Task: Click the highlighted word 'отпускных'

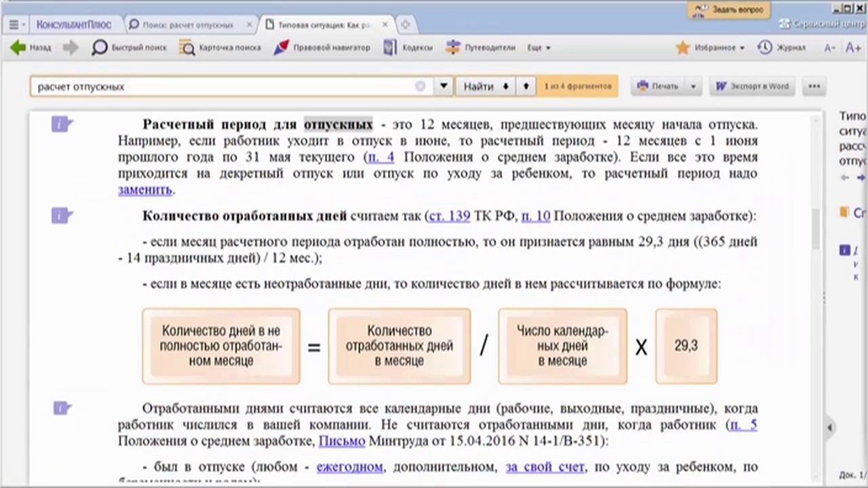Action: tap(338, 125)
